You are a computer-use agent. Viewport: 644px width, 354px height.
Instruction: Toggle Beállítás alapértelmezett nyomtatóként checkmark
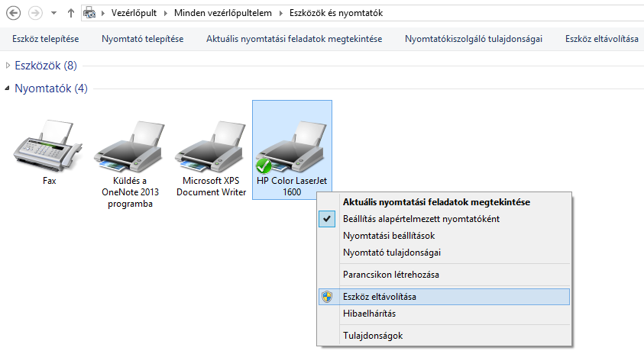click(327, 219)
